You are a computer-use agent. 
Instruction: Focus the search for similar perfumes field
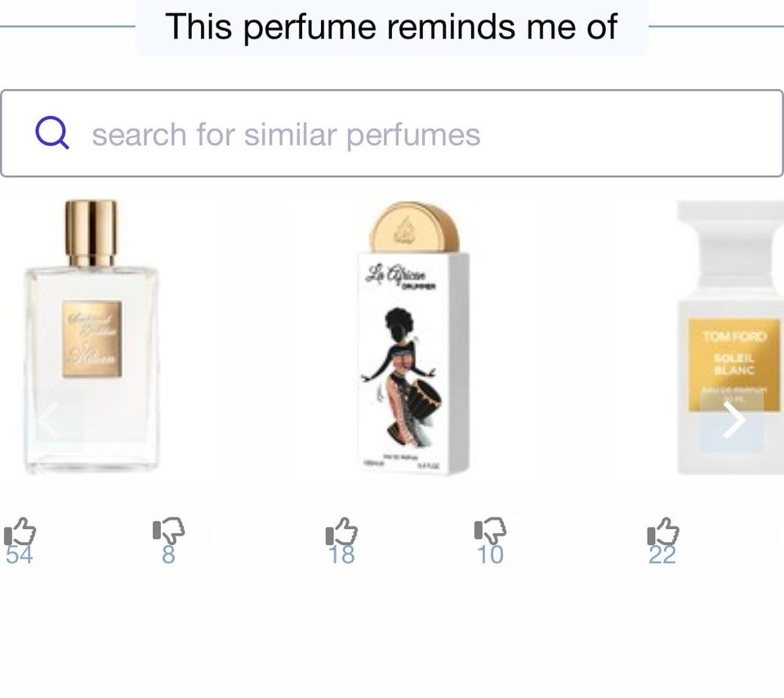coord(391,134)
